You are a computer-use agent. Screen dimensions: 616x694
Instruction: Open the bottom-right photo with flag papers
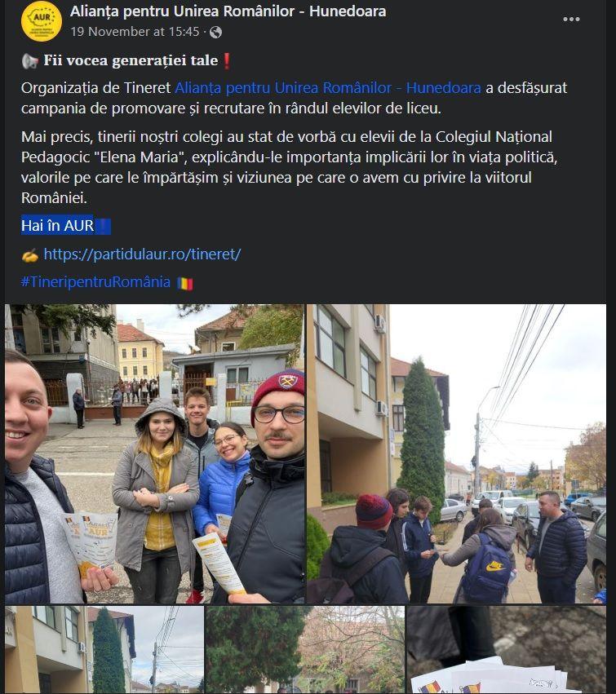[507, 650]
